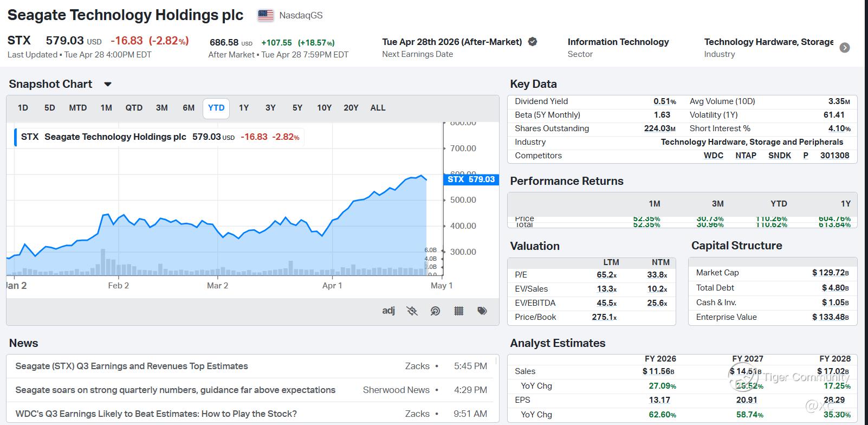
Task: Click the News panel scrollbar
Action: [x=496, y=362]
